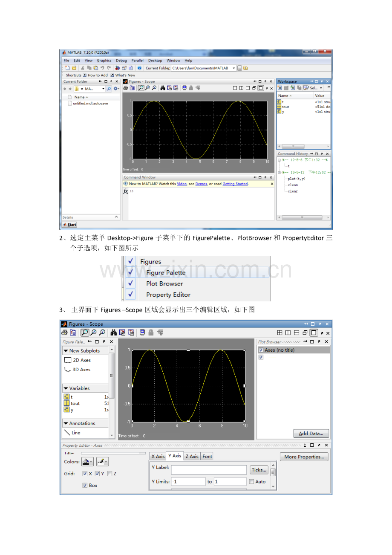The image size is (392, 555).
Task: Click the lock axes selection icon in lower Figures toolbar
Action: point(151,332)
